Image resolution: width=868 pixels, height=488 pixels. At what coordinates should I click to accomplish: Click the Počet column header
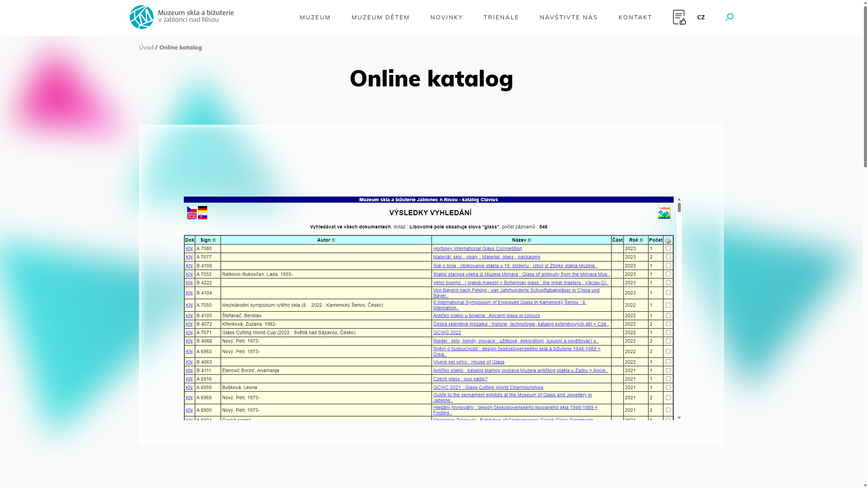[655, 240]
